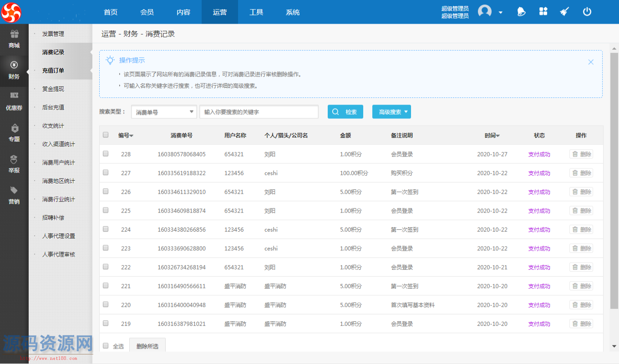The width and height of the screenshot is (619, 364).
Task: Delete record 227 using its 删除 link
Action: 581,173
